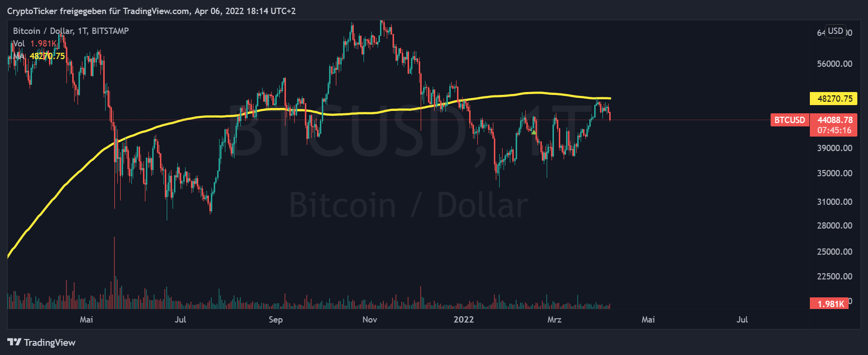Viewport: 868px width, 355px height.
Task: Click the Mrz label on time axis
Action: click(554, 320)
